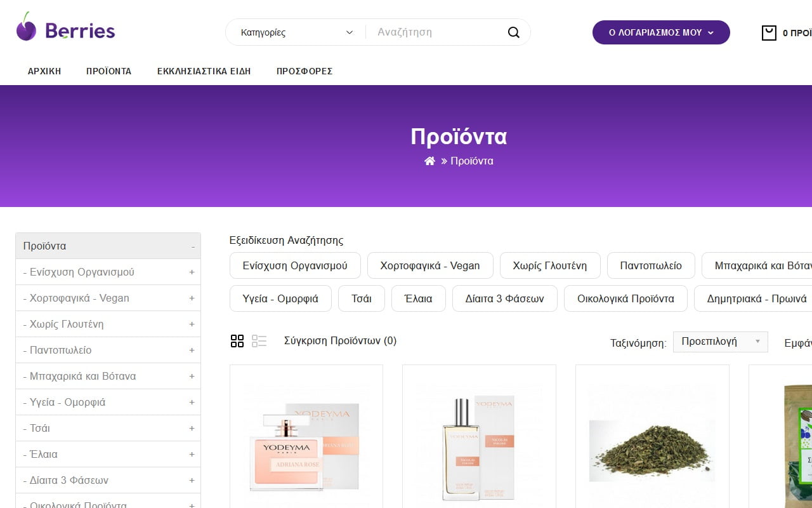The width and height of the screenshot is (812, 508).
Task: Select the Χωρίς Γλουτένη filter
Action: coord(550,265)
